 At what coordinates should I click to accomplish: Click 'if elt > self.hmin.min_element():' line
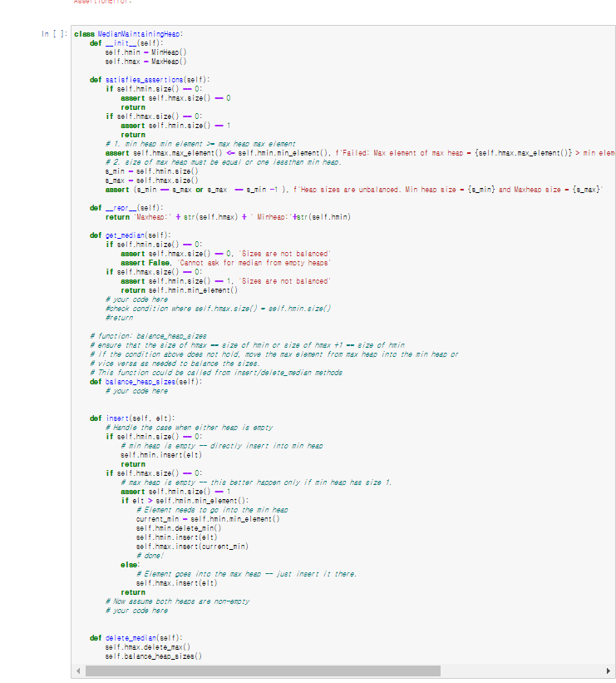[x=185, y=501]
